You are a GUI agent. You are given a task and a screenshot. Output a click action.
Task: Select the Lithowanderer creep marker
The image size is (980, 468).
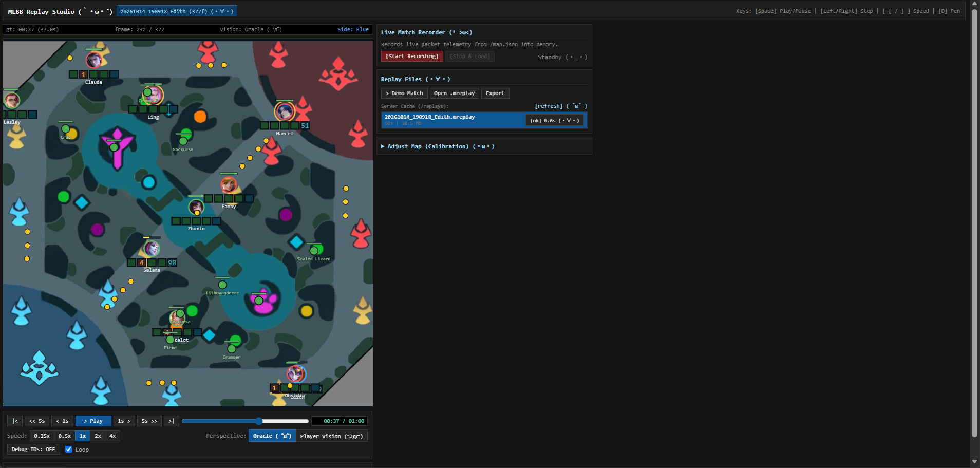coord(222,285)
